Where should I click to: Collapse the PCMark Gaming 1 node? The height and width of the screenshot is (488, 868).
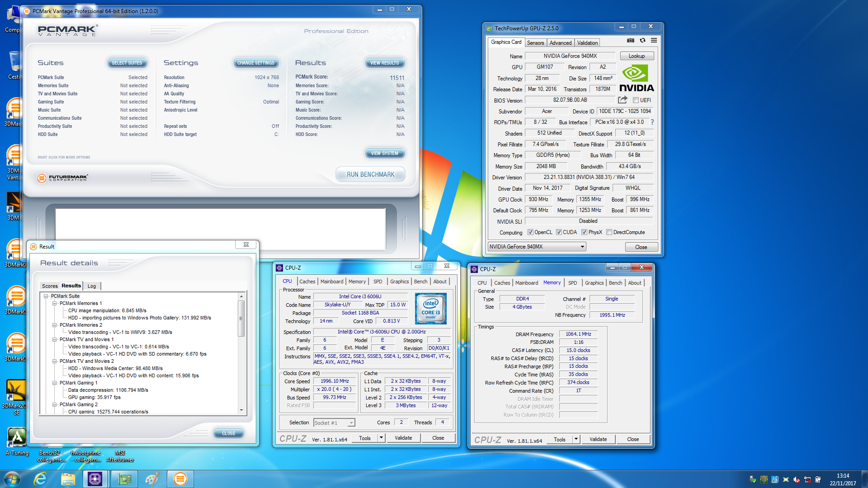tap(55, 383)
